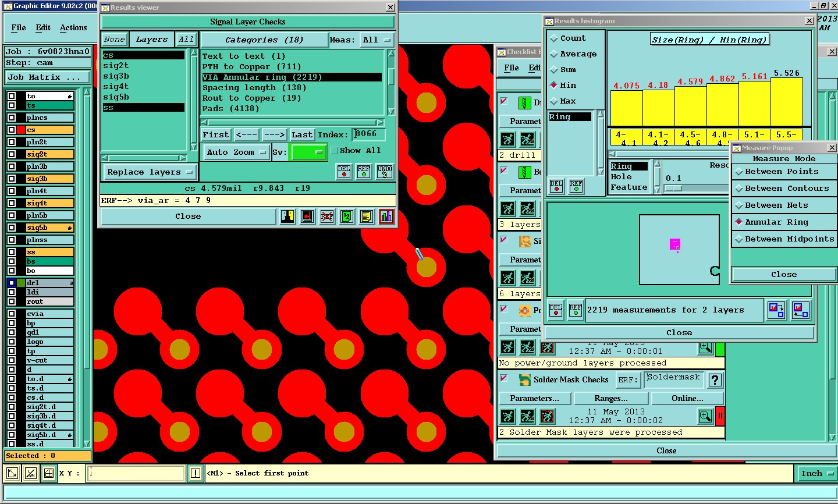Go to Last result
838x504 pixels.
click(302, 135)
